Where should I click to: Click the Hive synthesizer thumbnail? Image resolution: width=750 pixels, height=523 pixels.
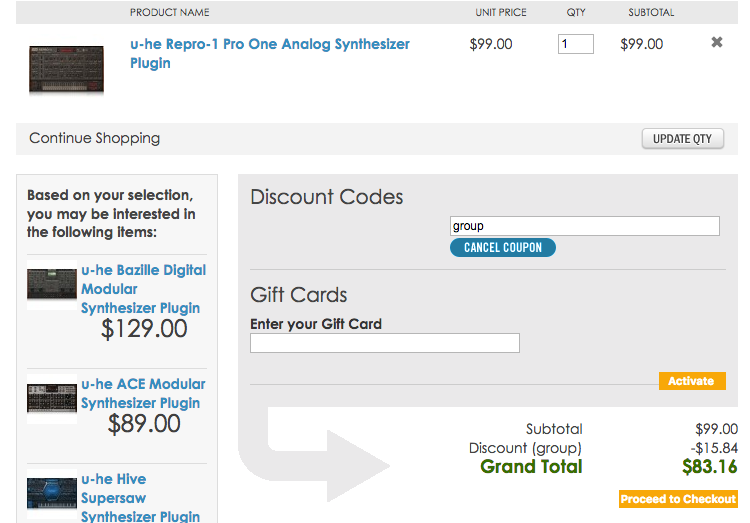pos(52,494)
